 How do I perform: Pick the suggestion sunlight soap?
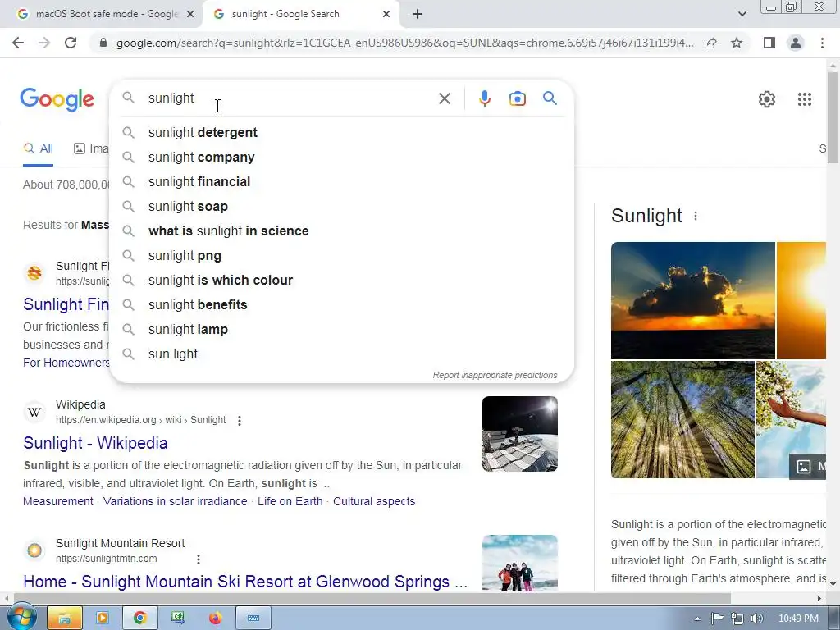(x=341, y=206)
